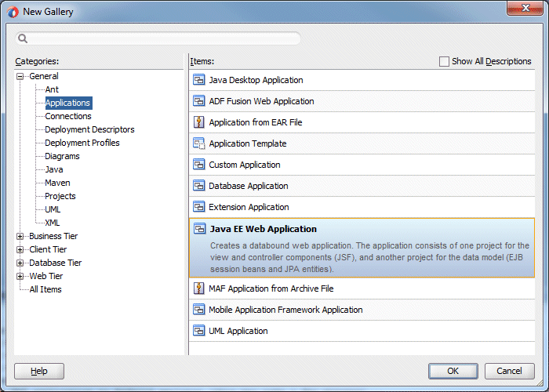The image size is (549, 392).
Task: Click the Java Desktop Application icon
Action: 199,80
